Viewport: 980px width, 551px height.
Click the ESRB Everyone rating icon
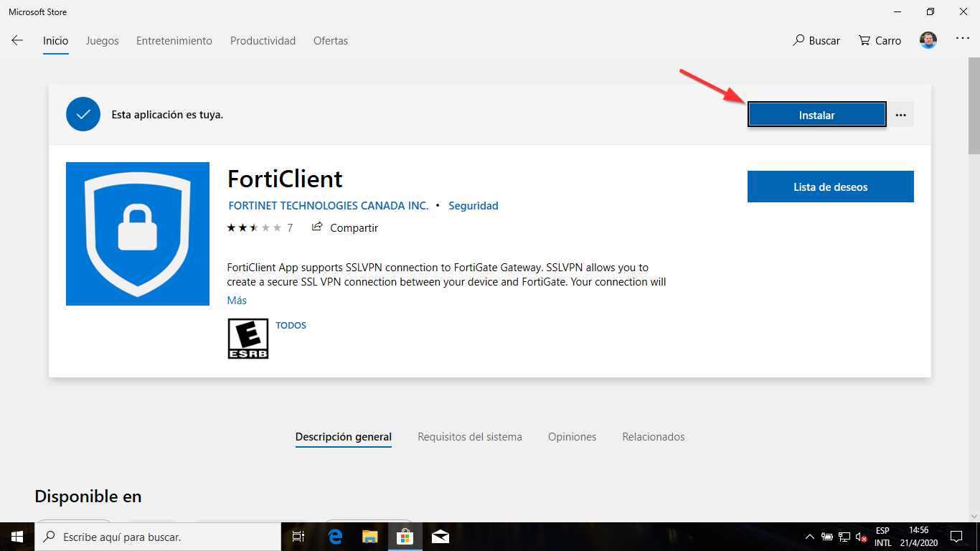tap(248, 338)
